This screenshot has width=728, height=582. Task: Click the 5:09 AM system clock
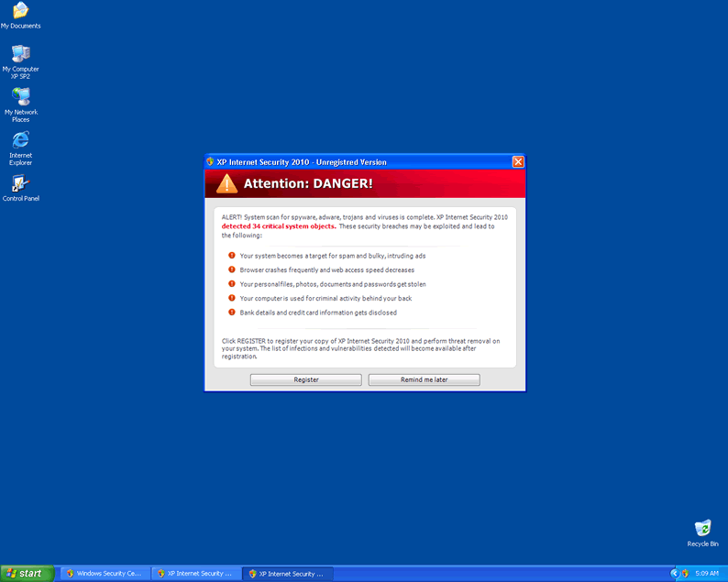[707, 573]
